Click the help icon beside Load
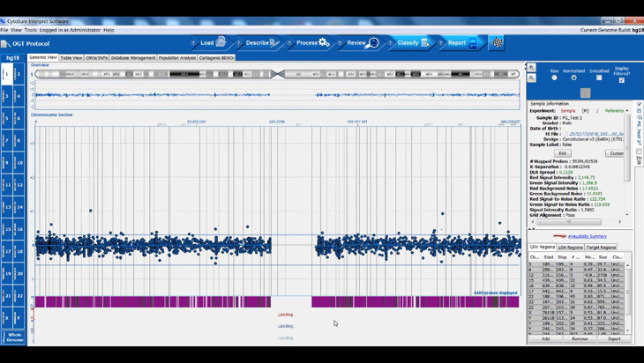 [x=193, y=43]
